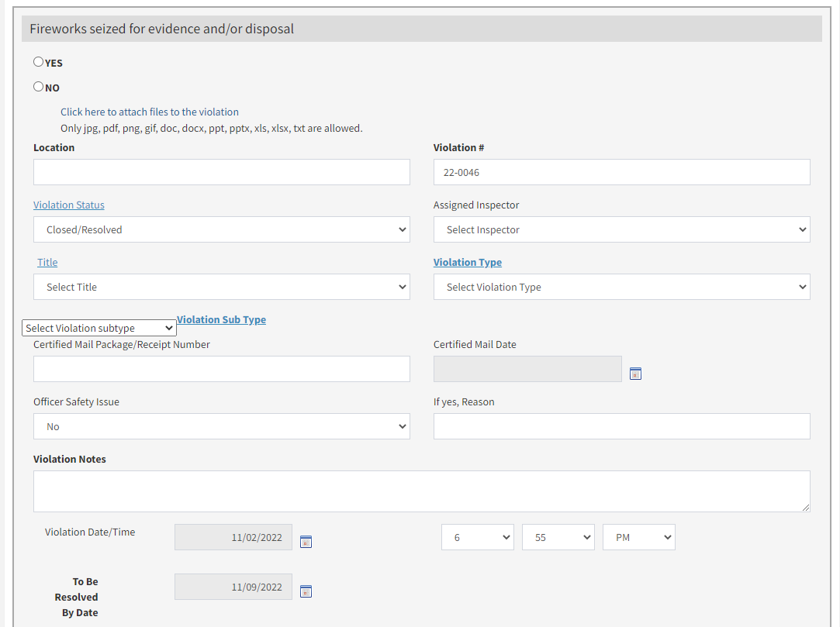Open calendar for To Be Resolved By Date
Image resolution: width=840 pixels, height=627 pixels.
(x=306, y=591)
